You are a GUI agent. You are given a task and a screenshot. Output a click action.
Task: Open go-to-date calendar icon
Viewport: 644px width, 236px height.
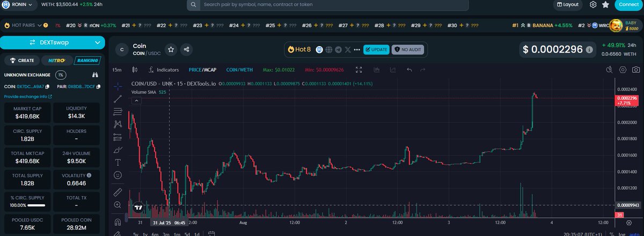(211, 234)
